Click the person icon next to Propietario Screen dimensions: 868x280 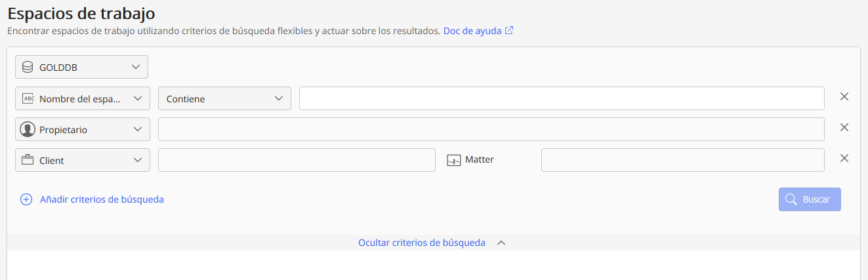click(x=28, y=130)
